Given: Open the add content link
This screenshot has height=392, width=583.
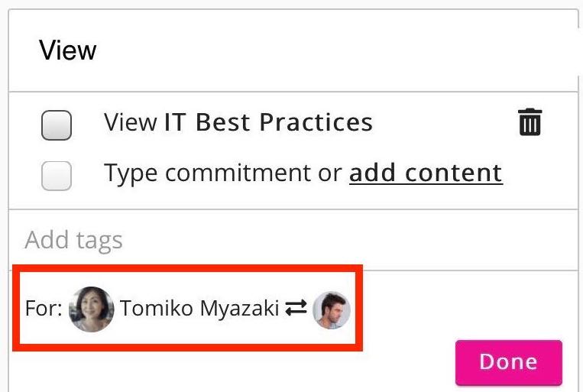Looking at the screenshot, I should [426, 173].
